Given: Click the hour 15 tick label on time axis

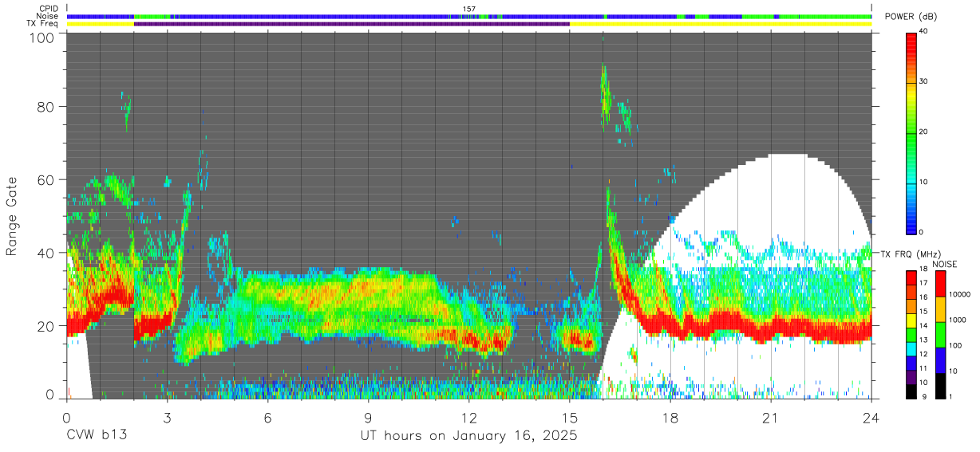Looking at the screenshot, I should pyautogui.click(x=569, y=416).
